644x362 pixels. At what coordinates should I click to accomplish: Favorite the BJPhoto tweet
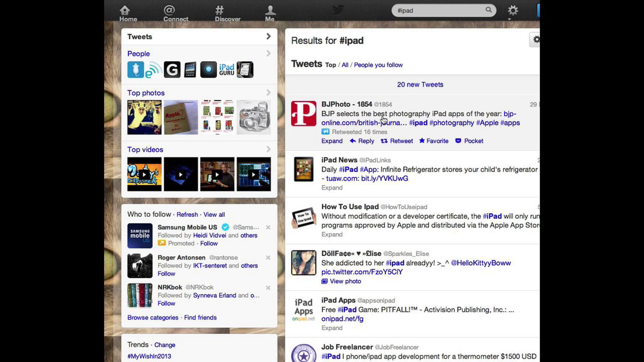click(x=434, y=141)
